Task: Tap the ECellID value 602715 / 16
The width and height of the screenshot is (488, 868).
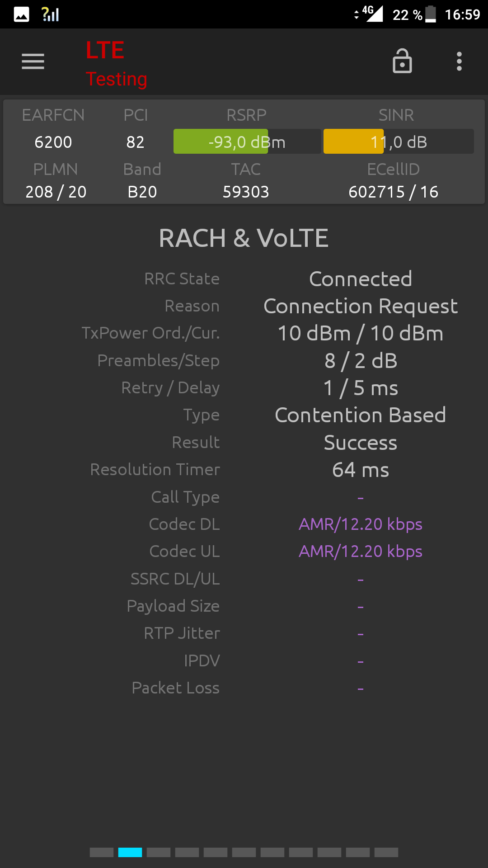Action: 394,192
